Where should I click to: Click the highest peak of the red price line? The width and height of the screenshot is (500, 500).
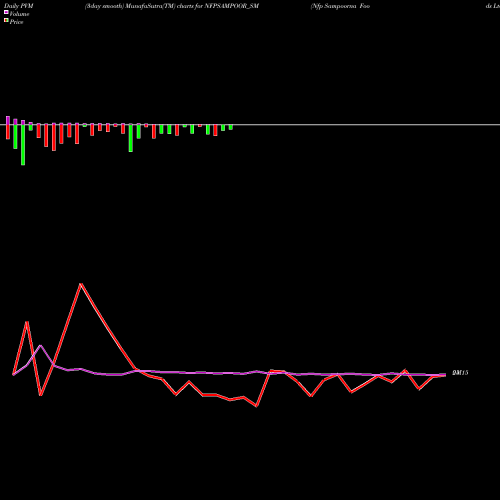click(80, 284)
